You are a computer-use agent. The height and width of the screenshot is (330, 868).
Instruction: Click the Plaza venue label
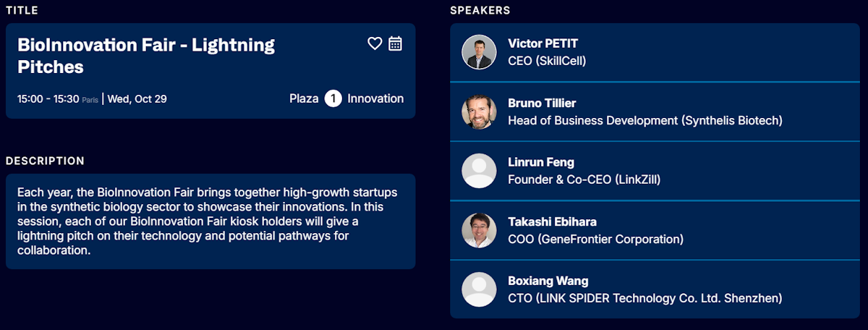tap(304, 98)
